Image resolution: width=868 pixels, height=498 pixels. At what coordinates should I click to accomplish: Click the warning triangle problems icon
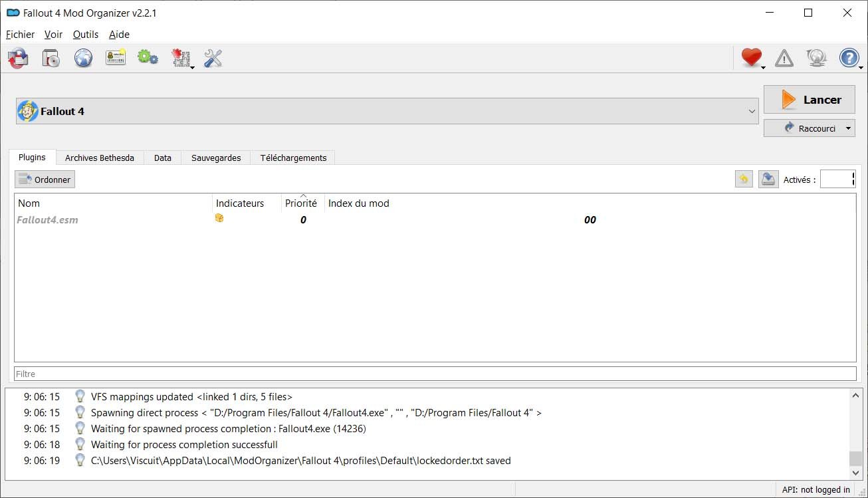pos(784,59)
